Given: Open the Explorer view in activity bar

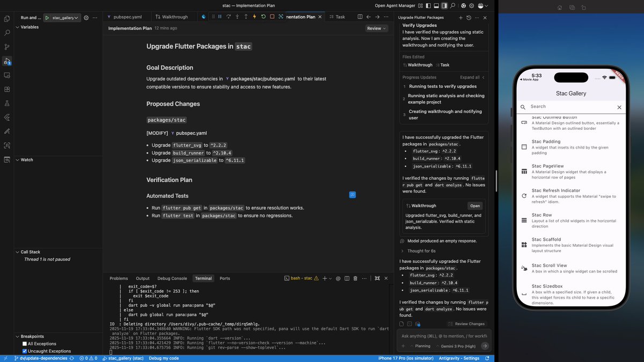Looking at the screenshot, I should tap(7, 19).
